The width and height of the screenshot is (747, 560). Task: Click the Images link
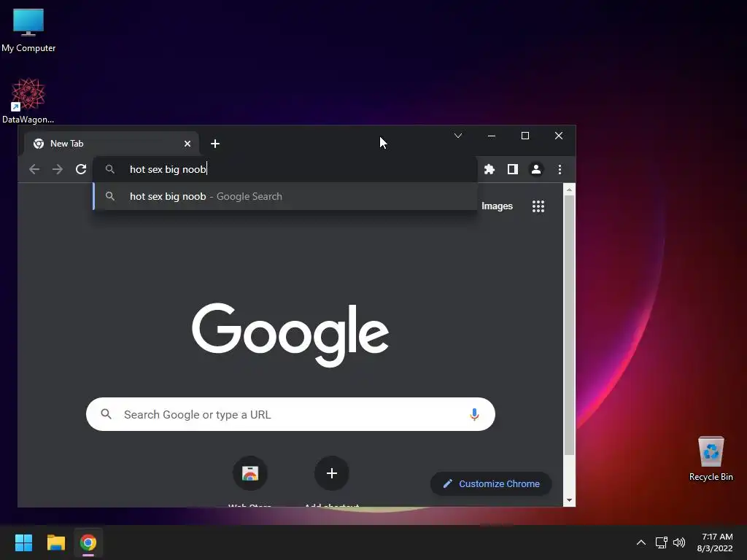(497, 206)
